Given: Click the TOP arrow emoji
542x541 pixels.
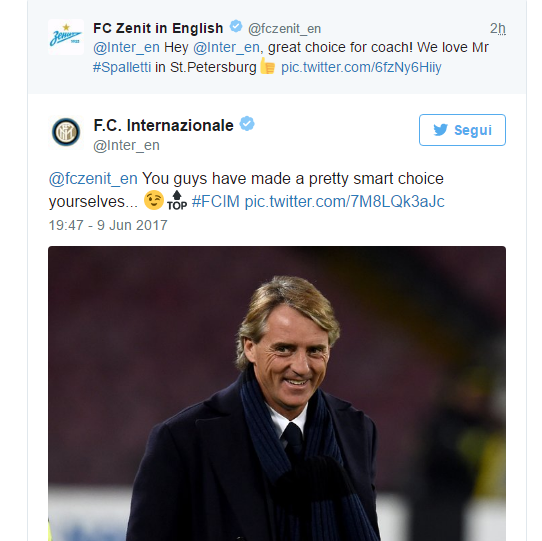Looking at the screenshot, I should coord(177,200).
